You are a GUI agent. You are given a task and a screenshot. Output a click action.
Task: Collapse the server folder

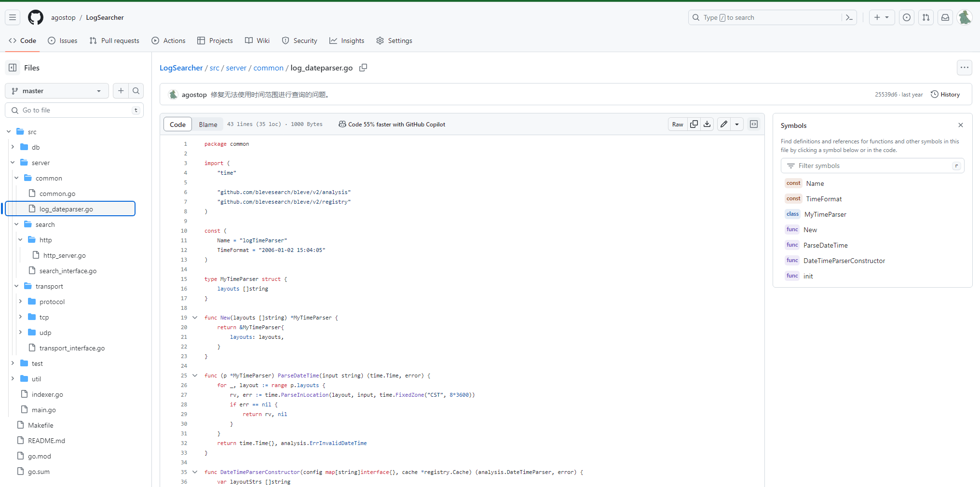coord(13,163)
